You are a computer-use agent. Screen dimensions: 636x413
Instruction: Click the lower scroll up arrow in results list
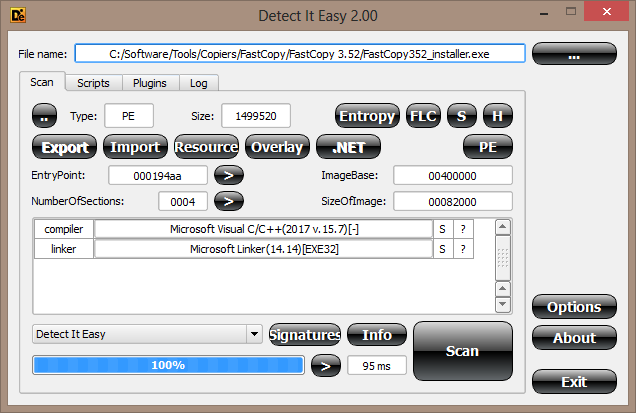[x=503, y=288]
